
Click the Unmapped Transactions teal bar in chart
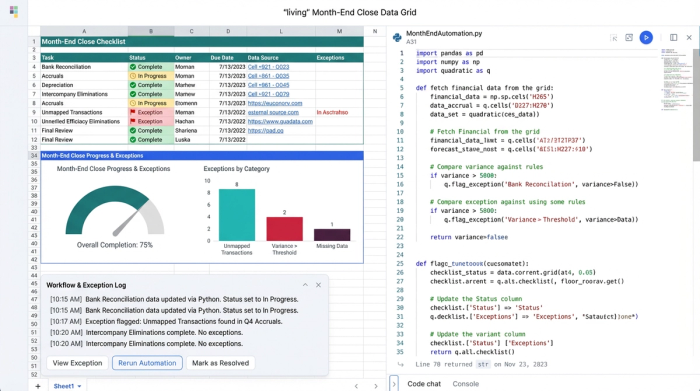(x=237, y=215)
